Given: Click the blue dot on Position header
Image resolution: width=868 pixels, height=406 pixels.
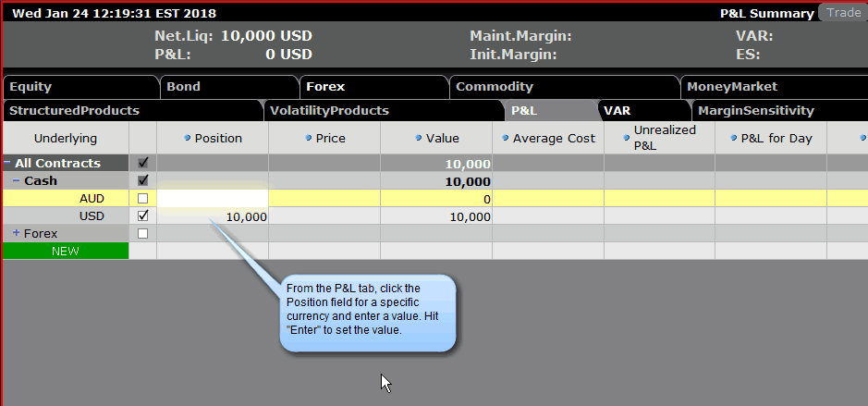Looking at the screenshot, I should point(188,139).
